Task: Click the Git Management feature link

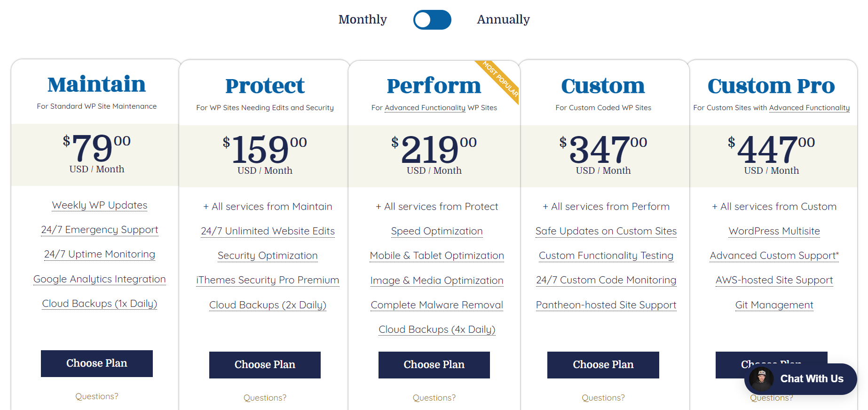Action: (x=774, y=305)
